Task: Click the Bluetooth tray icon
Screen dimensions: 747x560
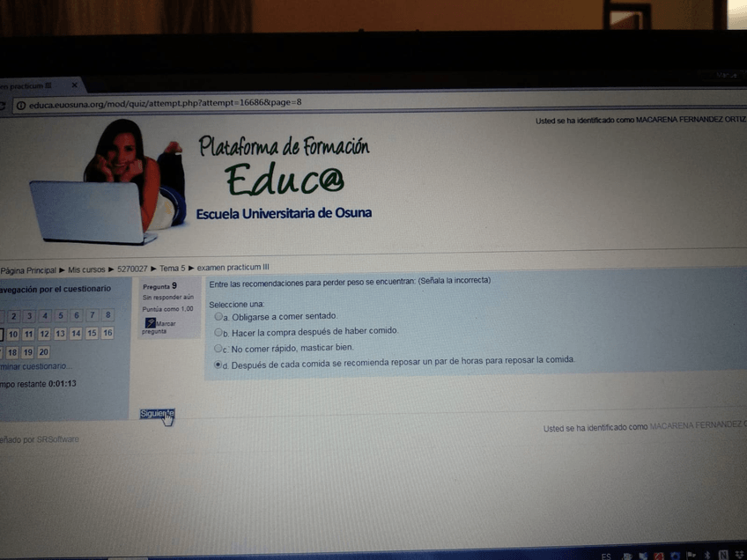Action: [x=708, y=556]
